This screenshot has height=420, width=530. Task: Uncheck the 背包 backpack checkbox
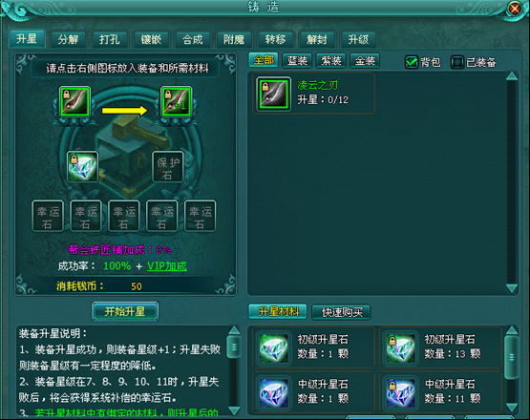(412, 62)
